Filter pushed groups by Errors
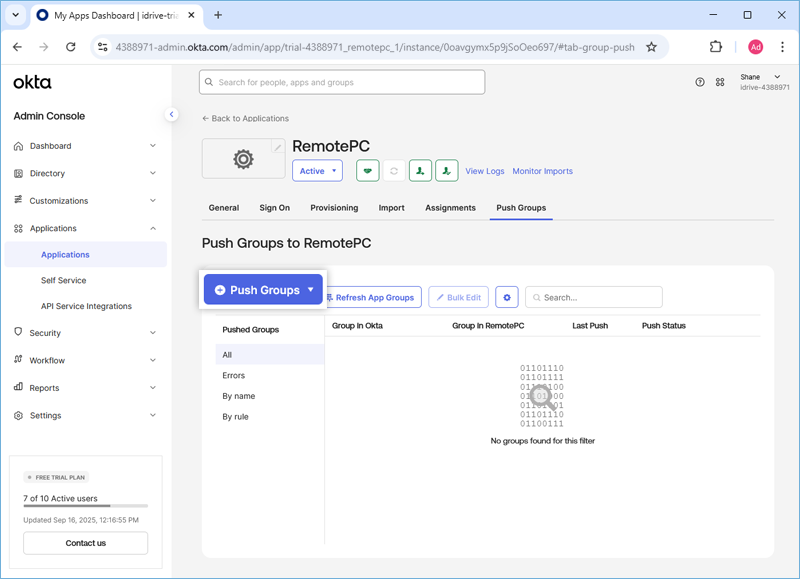800x579 pixels. pyautogui.click(x=234, y=376)
